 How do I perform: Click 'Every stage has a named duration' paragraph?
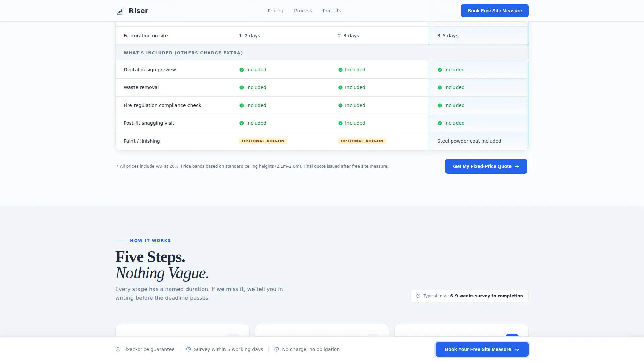pyautogui.click(x=199, y=293)
